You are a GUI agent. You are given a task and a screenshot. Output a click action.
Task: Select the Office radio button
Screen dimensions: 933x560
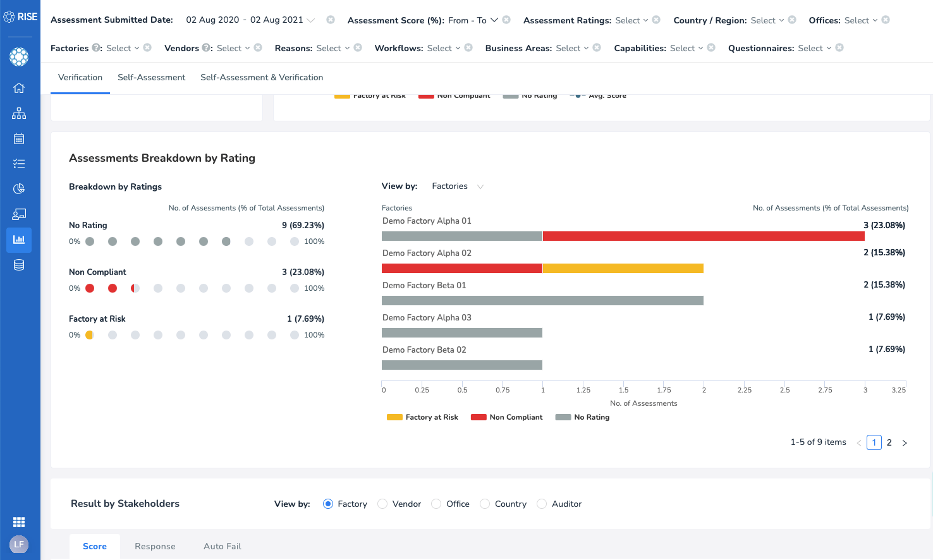436,504
